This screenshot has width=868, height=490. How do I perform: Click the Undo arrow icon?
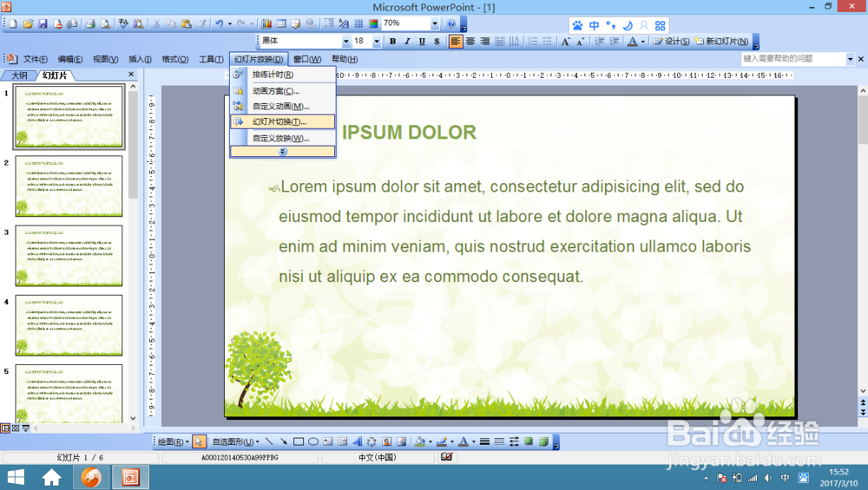[220, 23]
